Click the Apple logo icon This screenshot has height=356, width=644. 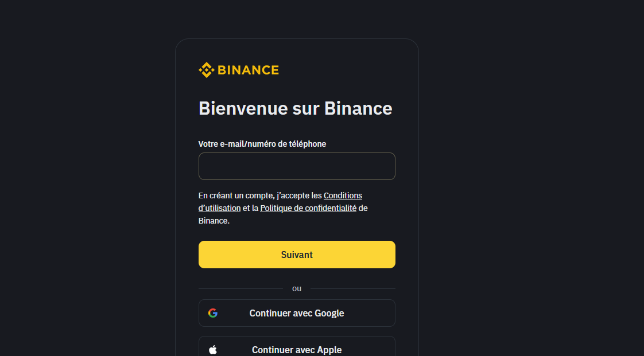pos(213,349)
